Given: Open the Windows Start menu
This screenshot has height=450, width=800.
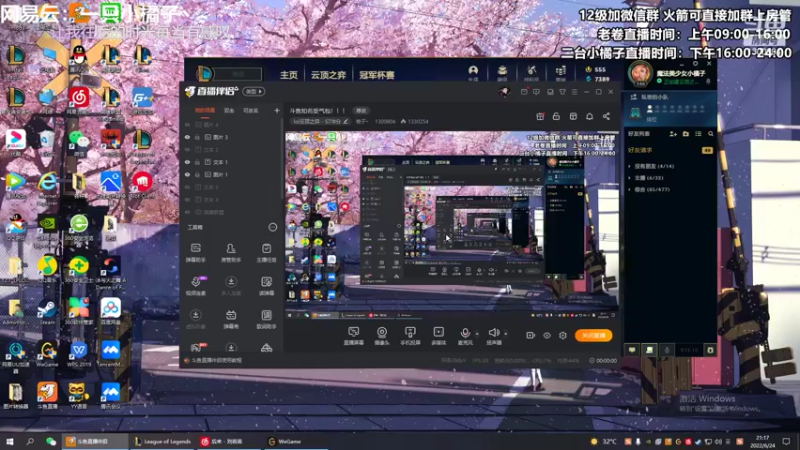Looking at the screenshot, I should [x=10, y=441].
